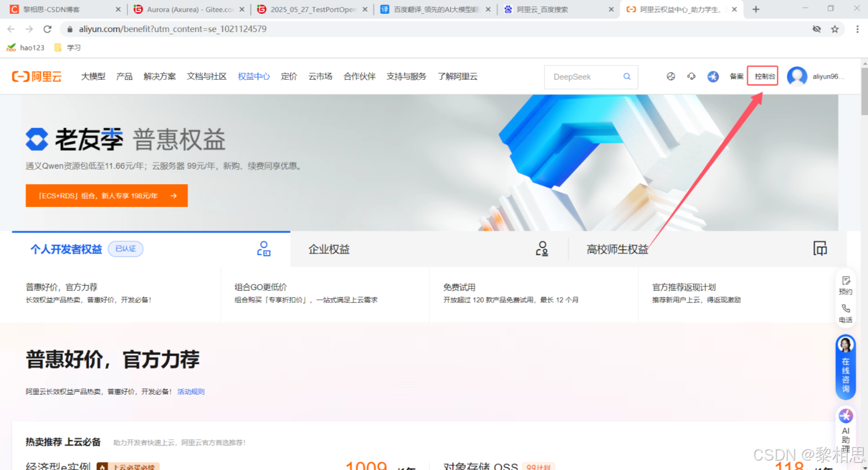Viewport: 868px width, 470px height.
Task: Open the 合作伙伴 navigation menu
Action: tap(360, 76)
